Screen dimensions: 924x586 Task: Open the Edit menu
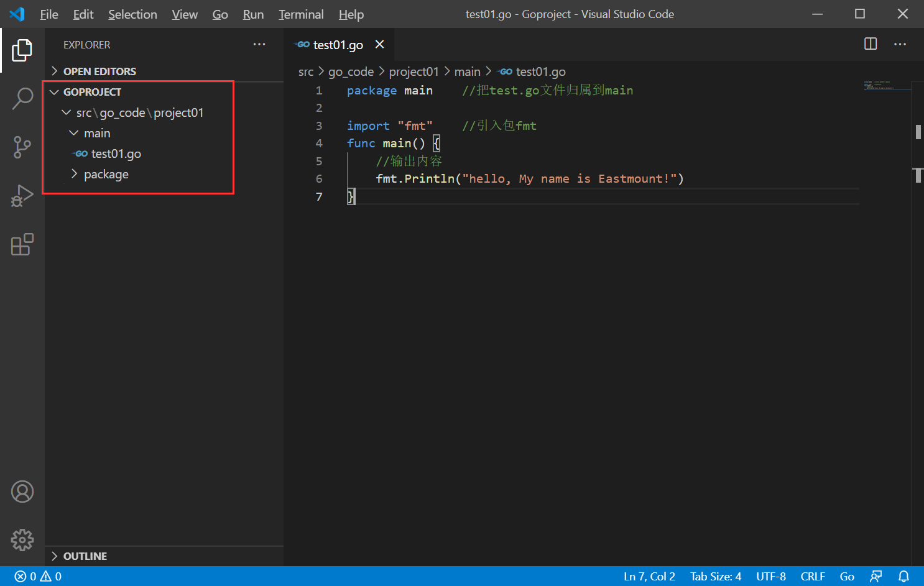(83, 14)
